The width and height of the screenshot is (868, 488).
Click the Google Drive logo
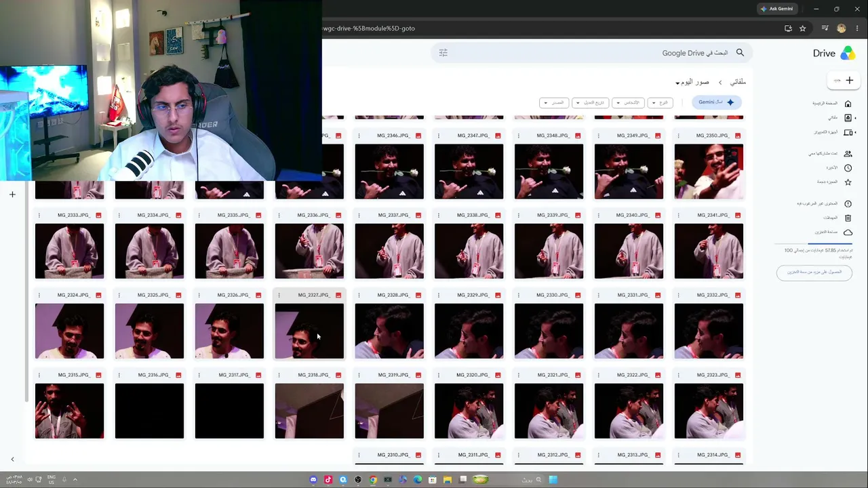pyautogui.click(x=848, y=54)
